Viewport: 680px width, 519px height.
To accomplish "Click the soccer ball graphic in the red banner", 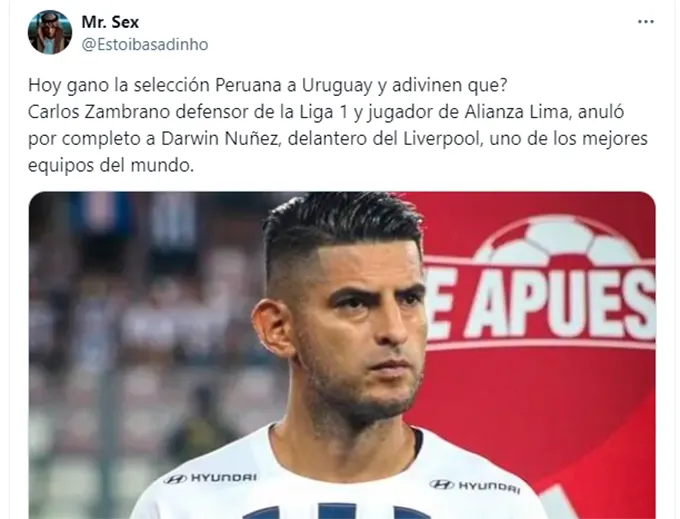I will pos(559,242).
